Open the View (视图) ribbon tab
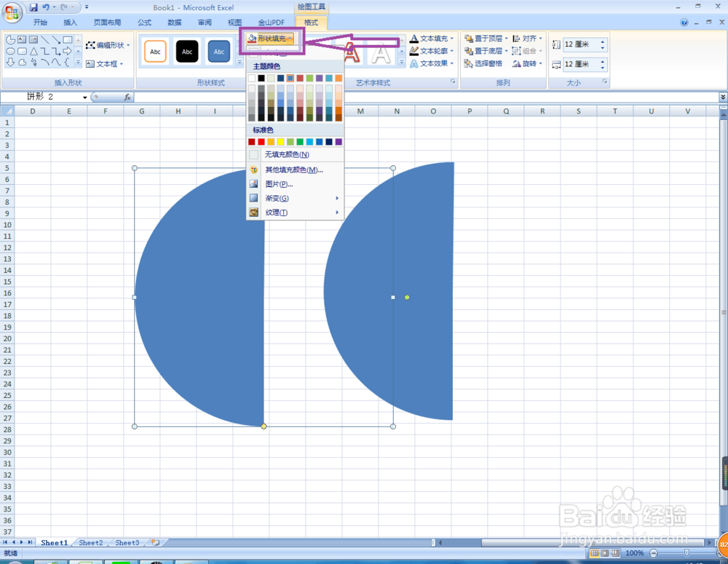The image size is (728, 564). 235,23
